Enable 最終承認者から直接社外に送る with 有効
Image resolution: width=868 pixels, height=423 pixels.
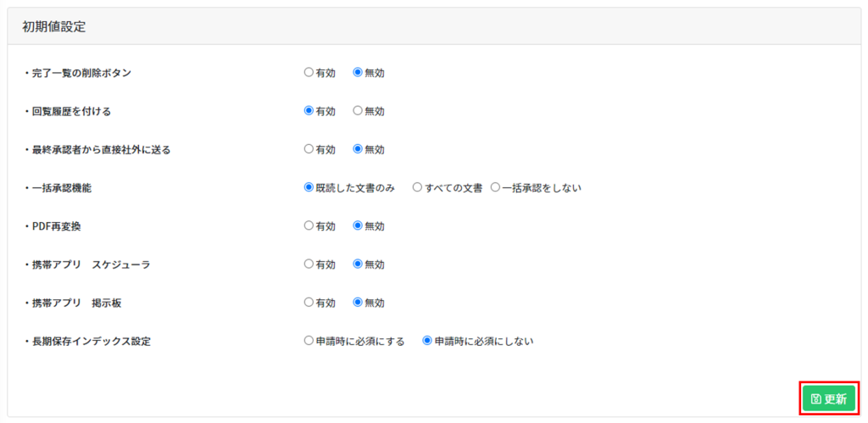309,149
